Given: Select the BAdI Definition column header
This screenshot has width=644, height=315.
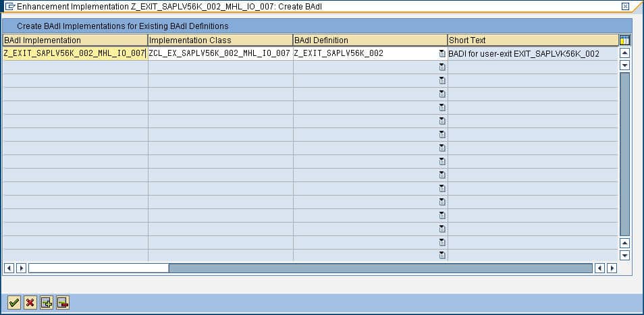Looking at the screenshot, I should (x=371, y=40).
